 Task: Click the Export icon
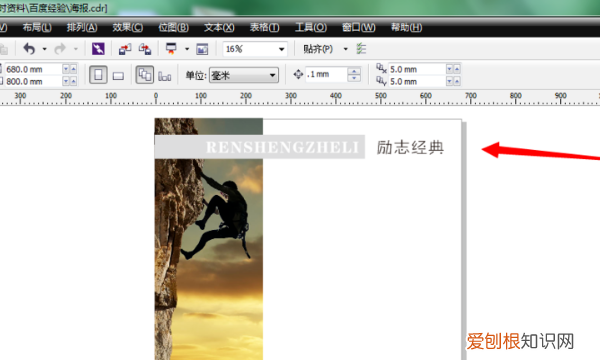(x=145, y=49)
